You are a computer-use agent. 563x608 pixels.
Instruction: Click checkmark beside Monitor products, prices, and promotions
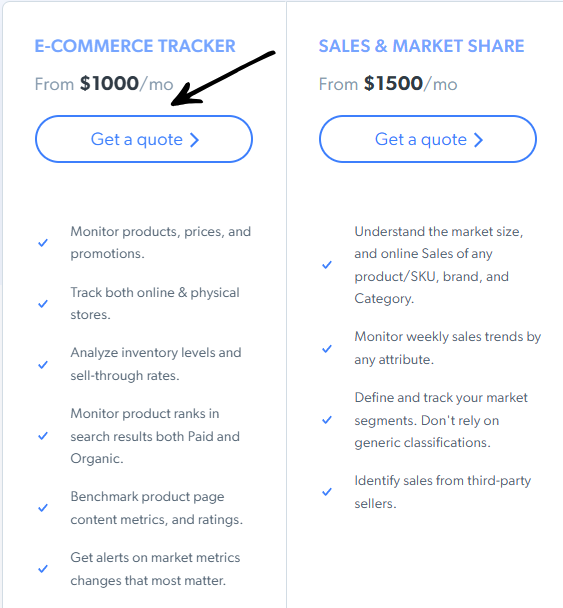click(43, 243)
